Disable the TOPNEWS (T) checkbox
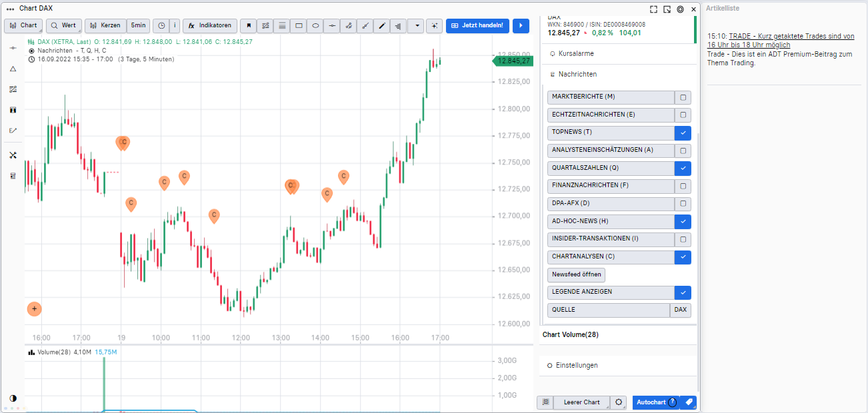This screenshot has width=868, height=413. click(x=683, y=133)
